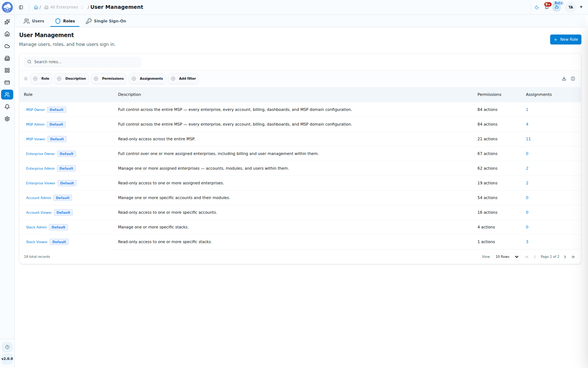Click the New Role button

tap(566, 39)
